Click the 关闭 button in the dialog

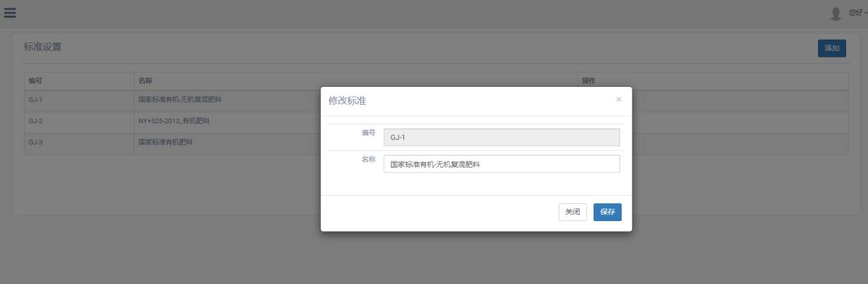click(572, 212)
